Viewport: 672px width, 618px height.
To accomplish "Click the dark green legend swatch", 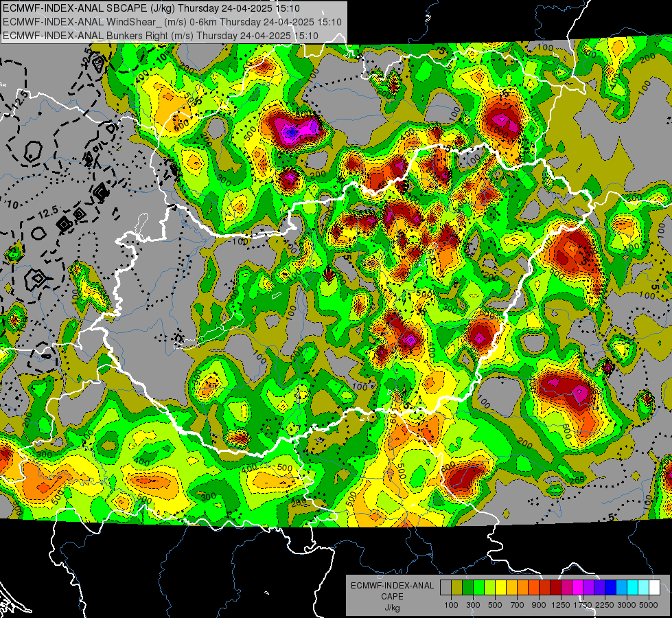I will (x=468, y=588).
